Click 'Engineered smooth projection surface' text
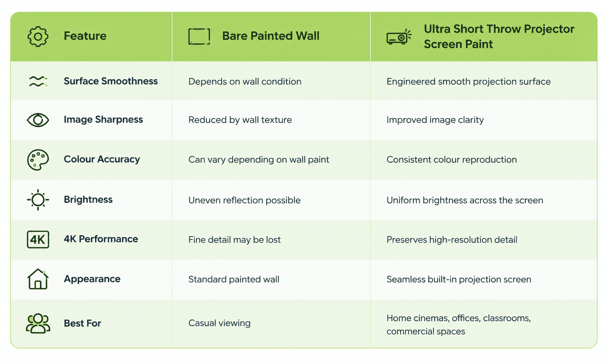Viewport: 607px width, 364px height. coord(469,82)
